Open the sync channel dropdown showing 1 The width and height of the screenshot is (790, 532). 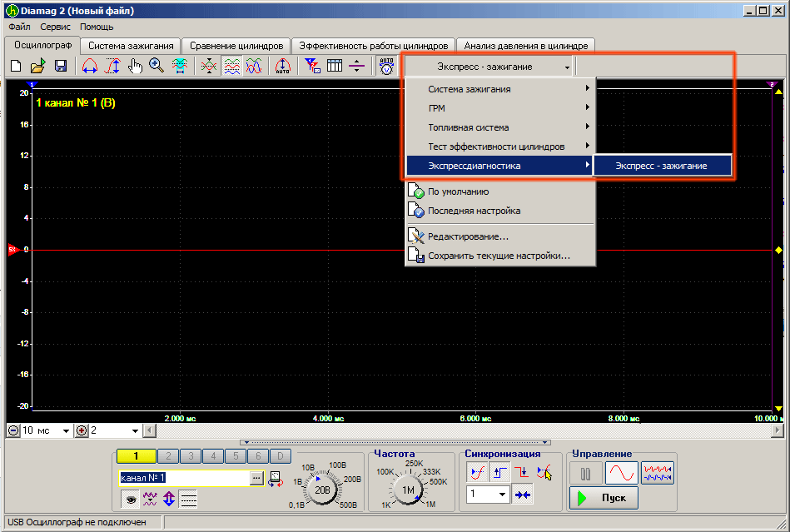pos(488,495)
